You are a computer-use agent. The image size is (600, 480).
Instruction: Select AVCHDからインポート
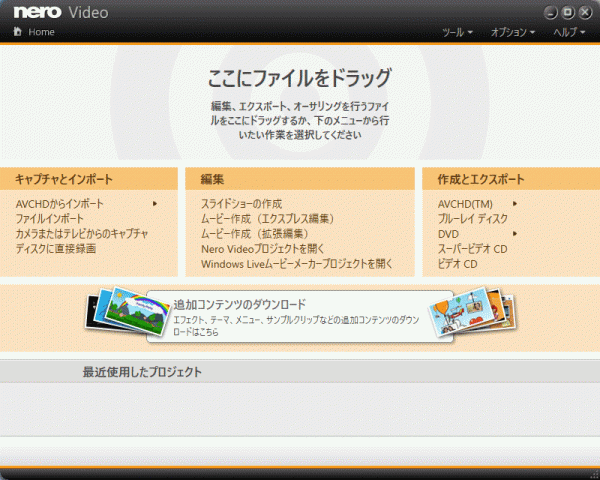[59, 204]
